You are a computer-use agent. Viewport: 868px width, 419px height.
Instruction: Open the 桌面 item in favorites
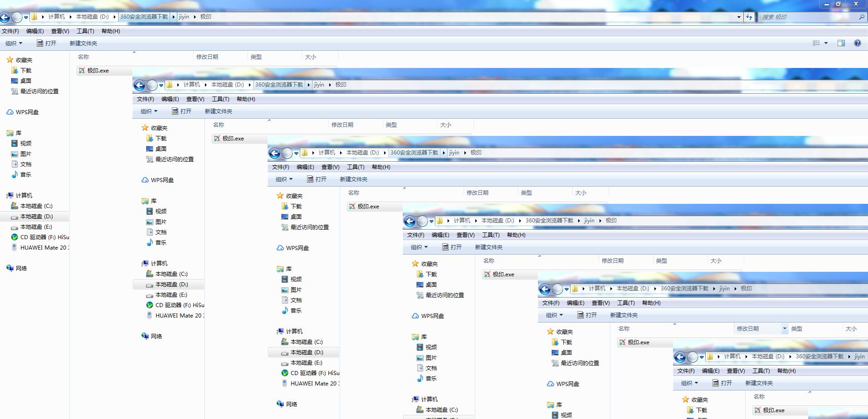(x=25, y=81)
